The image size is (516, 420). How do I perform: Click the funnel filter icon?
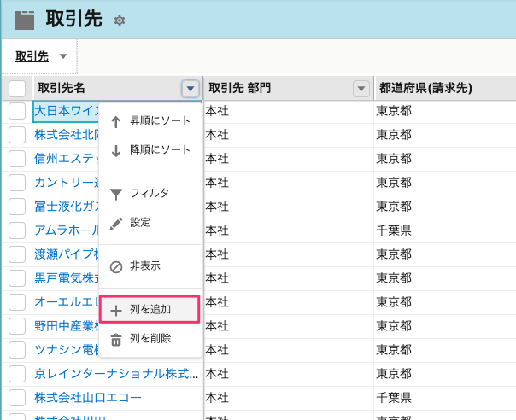116,194
